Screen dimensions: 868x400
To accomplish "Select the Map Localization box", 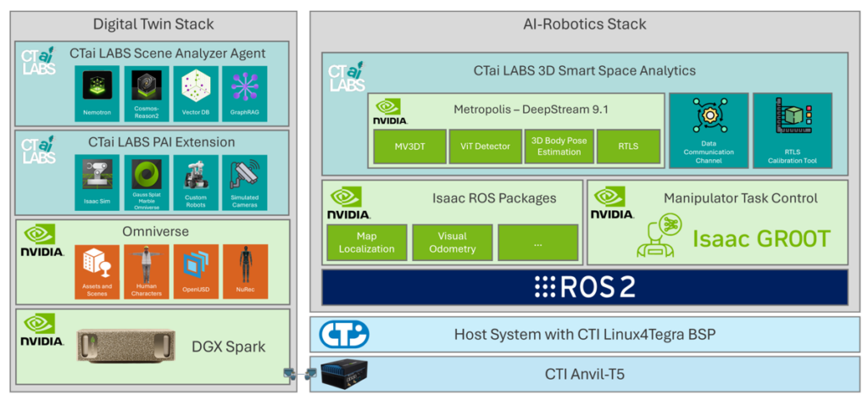I will (366, 242).
